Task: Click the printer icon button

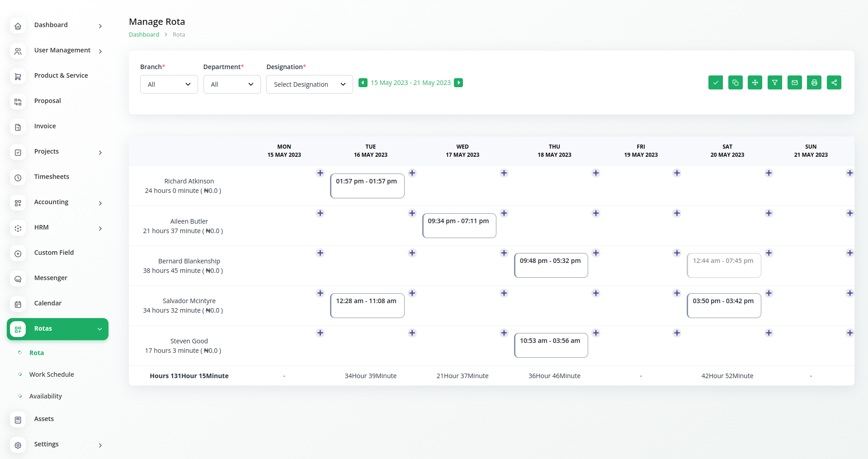Action: [814, 83]
